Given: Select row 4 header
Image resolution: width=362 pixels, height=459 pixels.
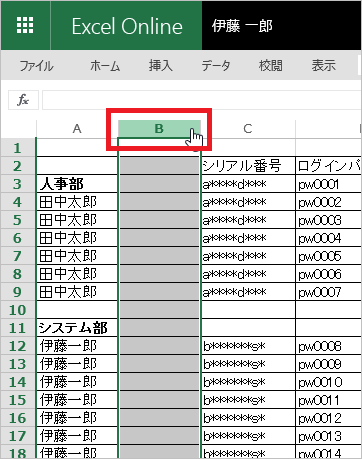Looking at the screenshot, I should 18,202.
